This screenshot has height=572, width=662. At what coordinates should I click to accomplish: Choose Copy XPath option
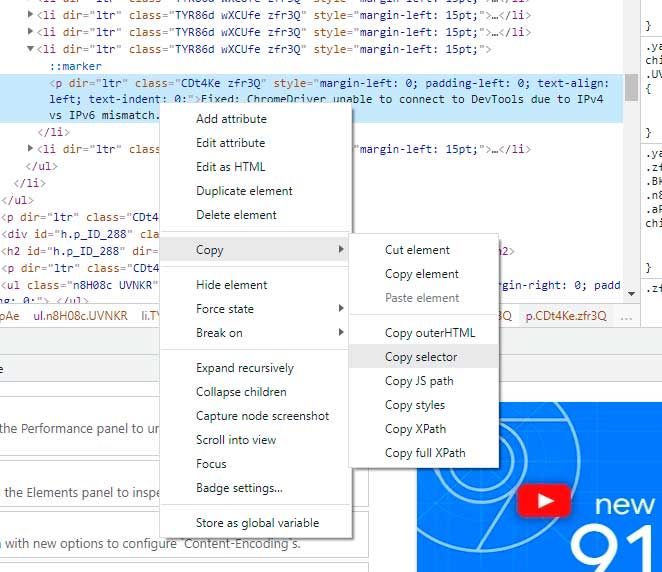click(x=424, y=429)
